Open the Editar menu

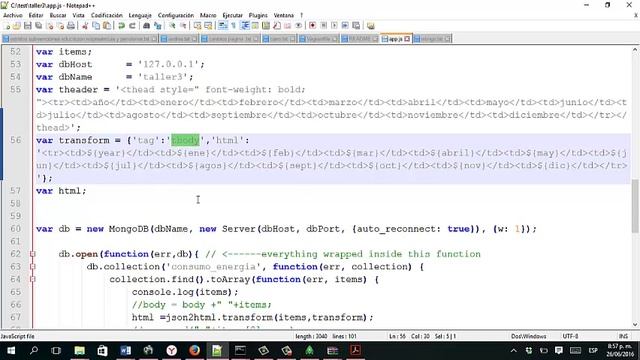(x=36, y=15)
